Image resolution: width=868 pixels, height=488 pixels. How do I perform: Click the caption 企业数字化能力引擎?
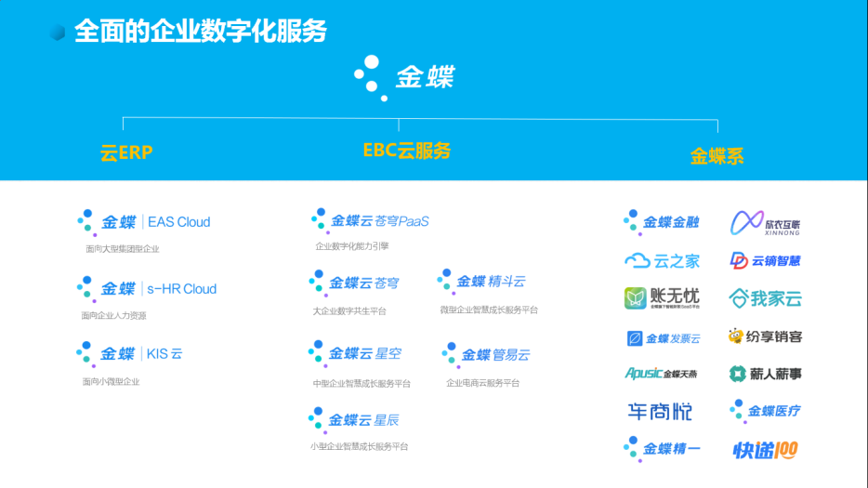pos(352,246)
